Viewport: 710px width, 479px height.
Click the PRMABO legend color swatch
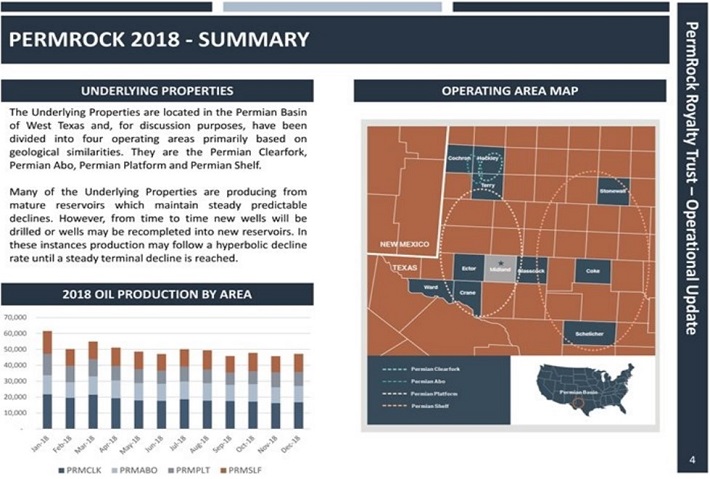(x=115, y=471)
